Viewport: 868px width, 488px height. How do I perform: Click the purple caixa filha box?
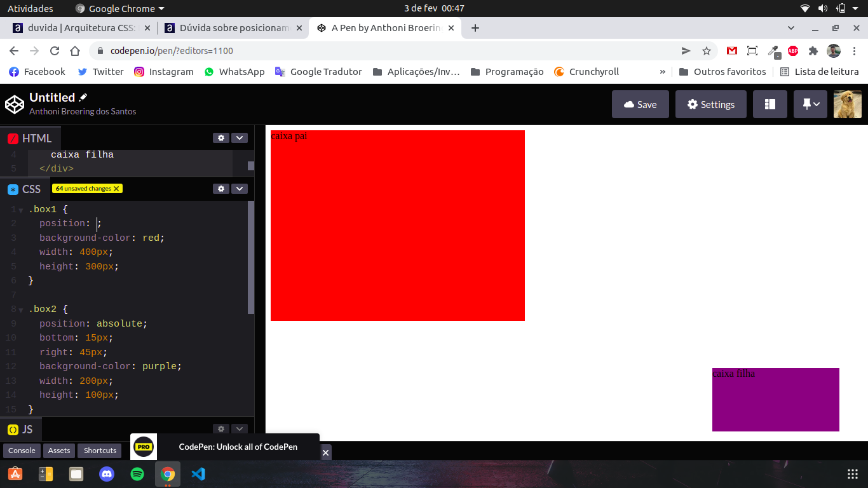pos(776,400)
